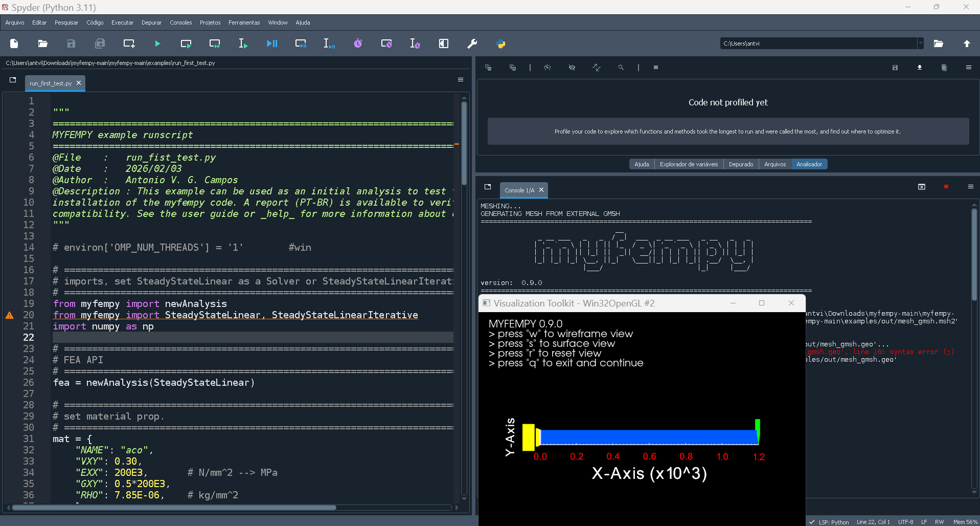This screenshot has height=526, width=980.
Task: Switch to the Depurado tab
Action: tap(741, 164)
